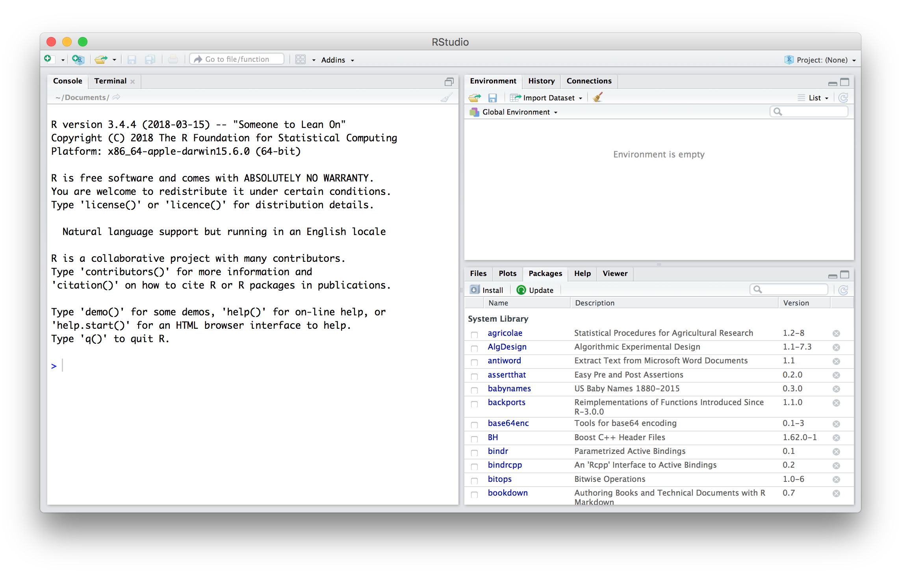Click the workspace panes grid icon
Image resolution: width=924 pixels, height=574 pixels.
pos(301,59)
